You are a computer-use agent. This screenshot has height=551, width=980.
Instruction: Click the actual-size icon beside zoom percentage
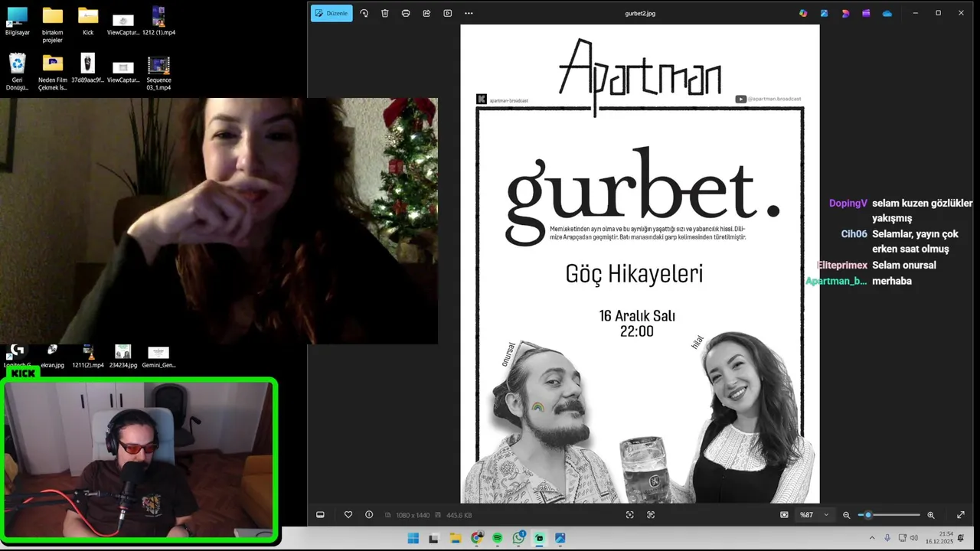tap(784, 515)
